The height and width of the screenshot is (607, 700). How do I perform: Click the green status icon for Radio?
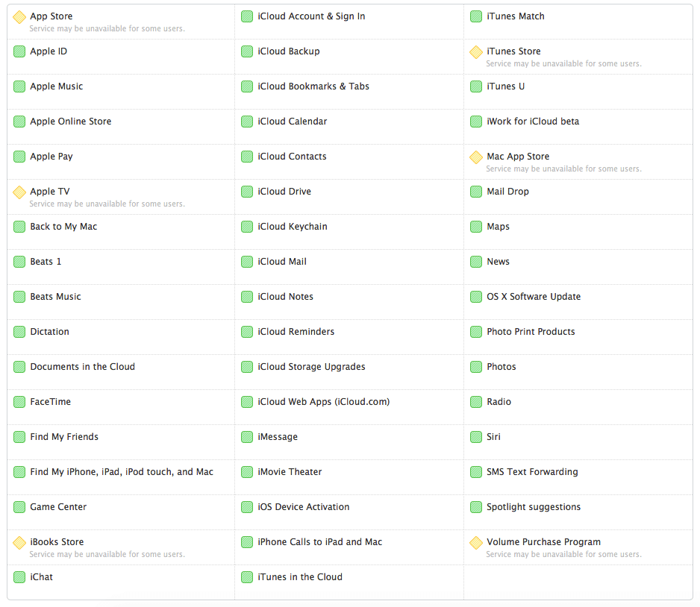coord(476,402)
